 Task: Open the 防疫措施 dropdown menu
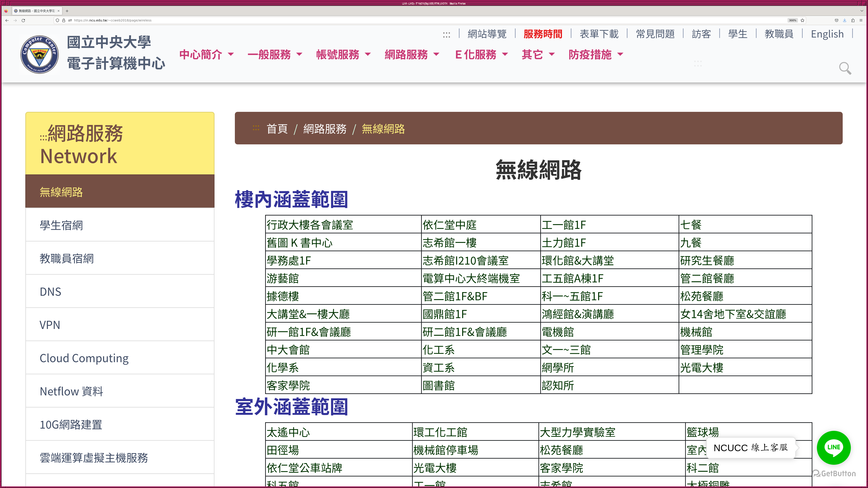tap(596, 54)
